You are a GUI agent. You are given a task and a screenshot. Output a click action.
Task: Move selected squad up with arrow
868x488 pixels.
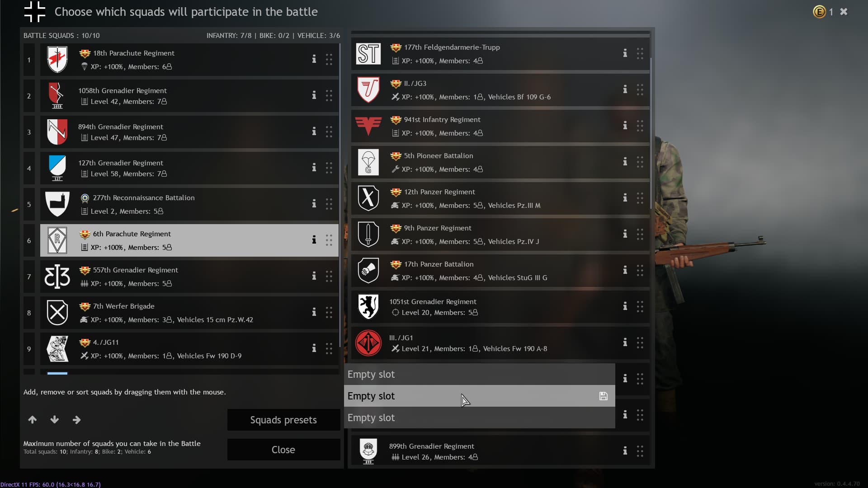pos(33,420)
